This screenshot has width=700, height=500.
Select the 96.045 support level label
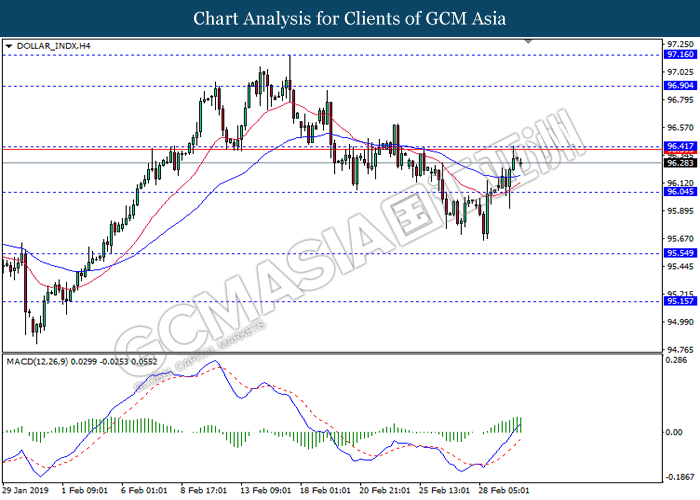[680, 192]
